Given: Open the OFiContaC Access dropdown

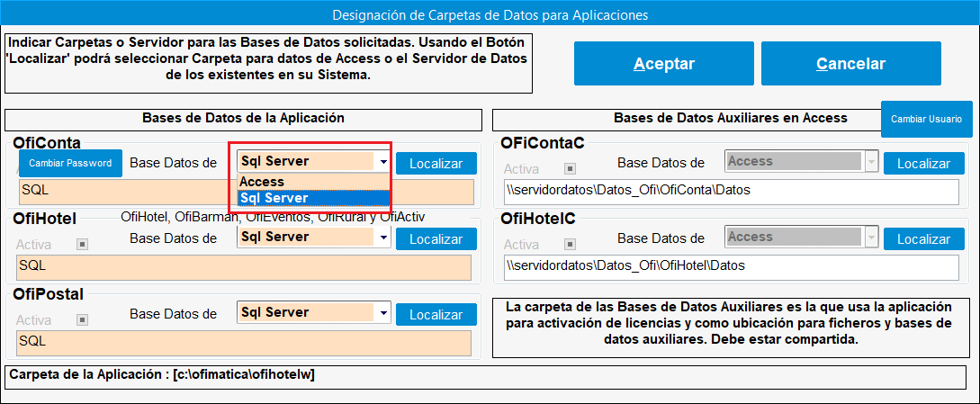Looking at the screenshot, I should point(870,162).
